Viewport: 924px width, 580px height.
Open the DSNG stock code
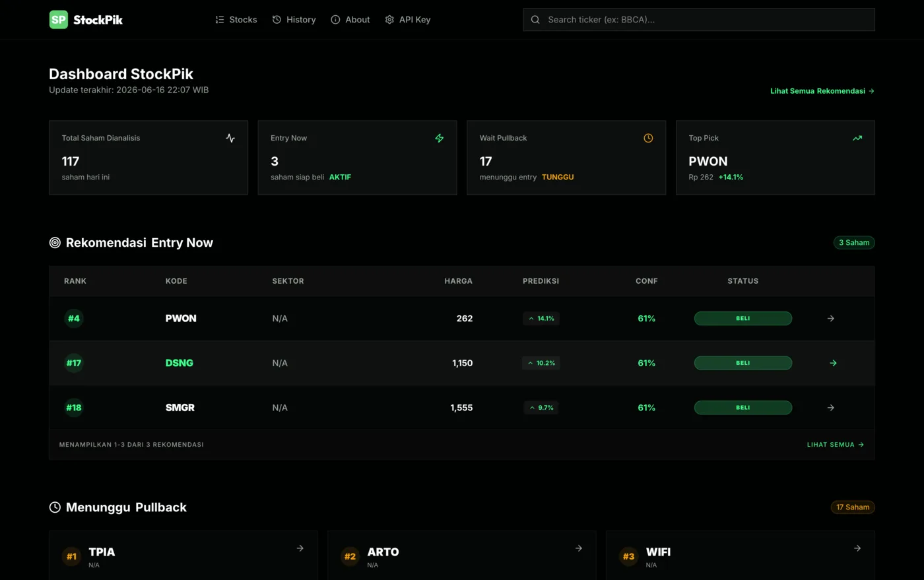click(180, 363)
